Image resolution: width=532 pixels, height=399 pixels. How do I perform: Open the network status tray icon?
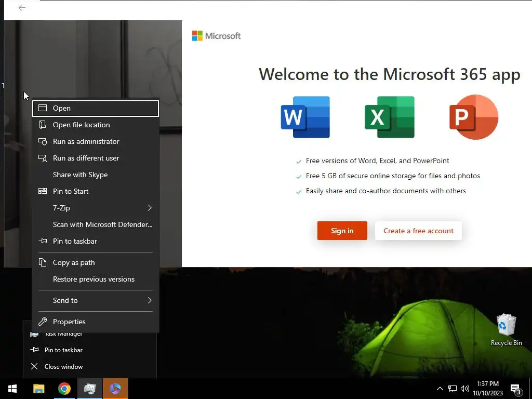(453, 389)
